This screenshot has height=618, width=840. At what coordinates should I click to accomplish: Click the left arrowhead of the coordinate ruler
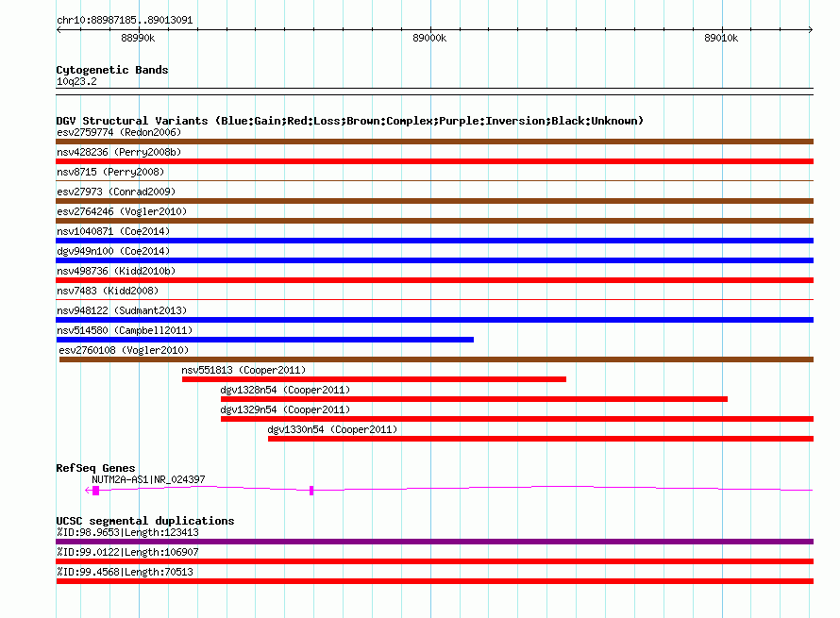pyautogui.click(x=59, y=29)
